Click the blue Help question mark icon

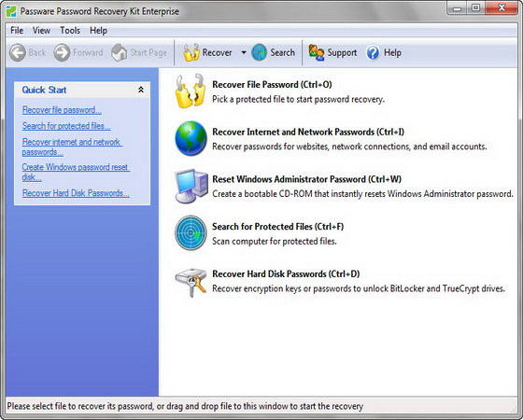pos(373,52)
